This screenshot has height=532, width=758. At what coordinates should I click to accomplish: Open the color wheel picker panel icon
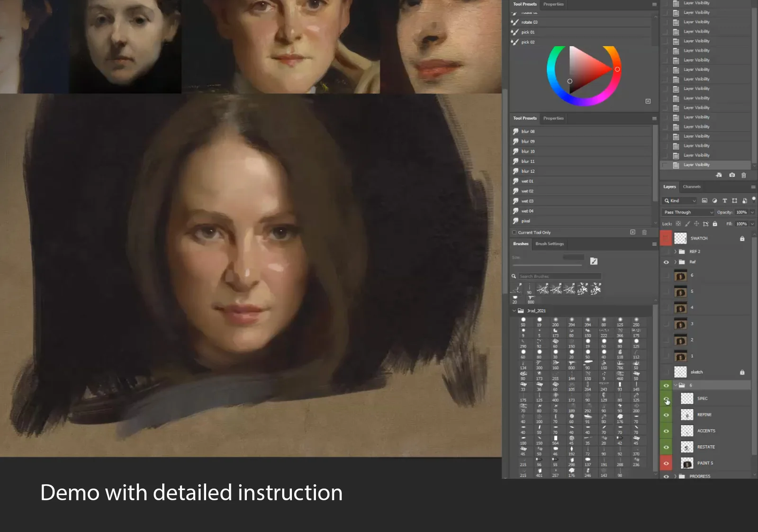[648, 101]
